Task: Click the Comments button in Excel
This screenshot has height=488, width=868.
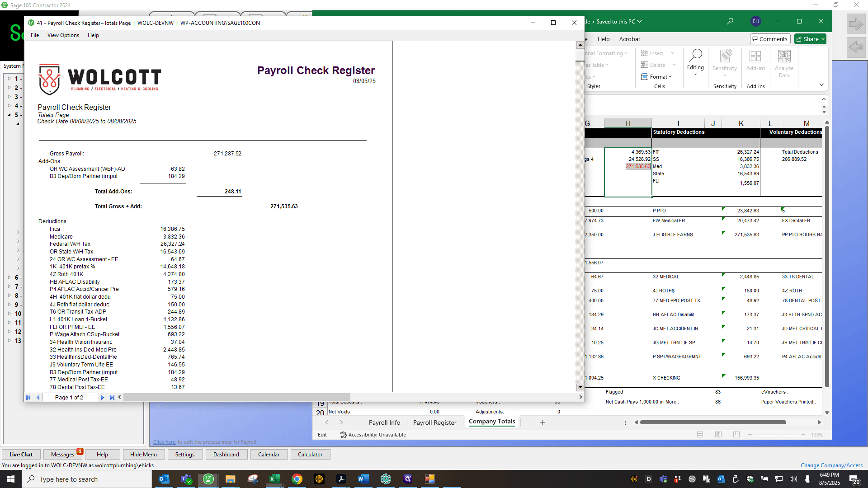Action: pyautogui.click(x=770, y=39)
